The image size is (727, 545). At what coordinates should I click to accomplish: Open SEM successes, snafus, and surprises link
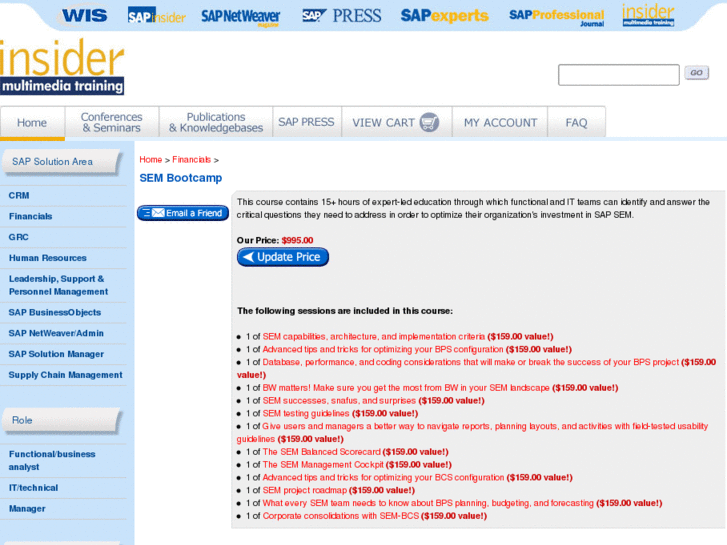[339, 401]
